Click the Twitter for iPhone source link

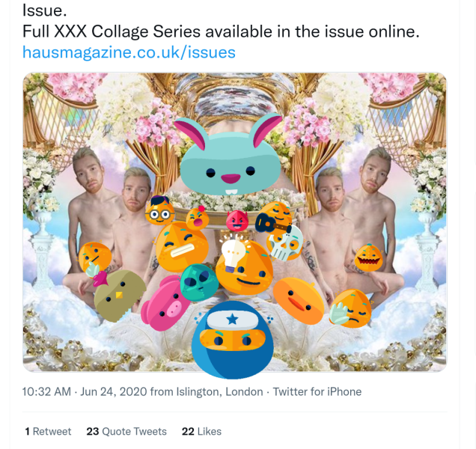tap(317, 391)
